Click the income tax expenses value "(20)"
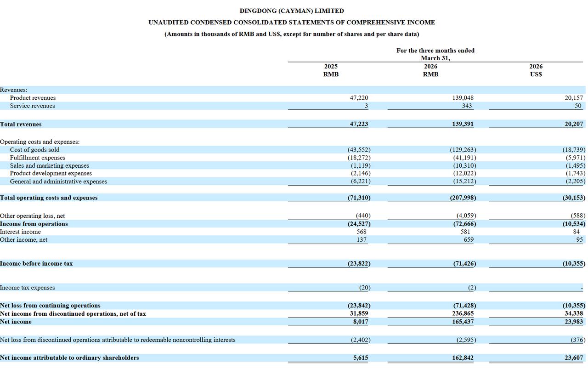588x369 pixels. click(365, 288)
